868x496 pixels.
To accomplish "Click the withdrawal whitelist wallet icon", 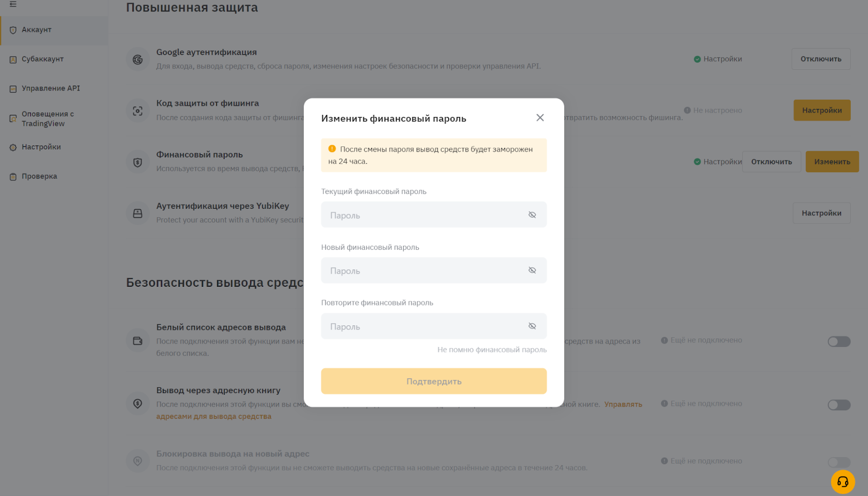I will click(138, 341).
